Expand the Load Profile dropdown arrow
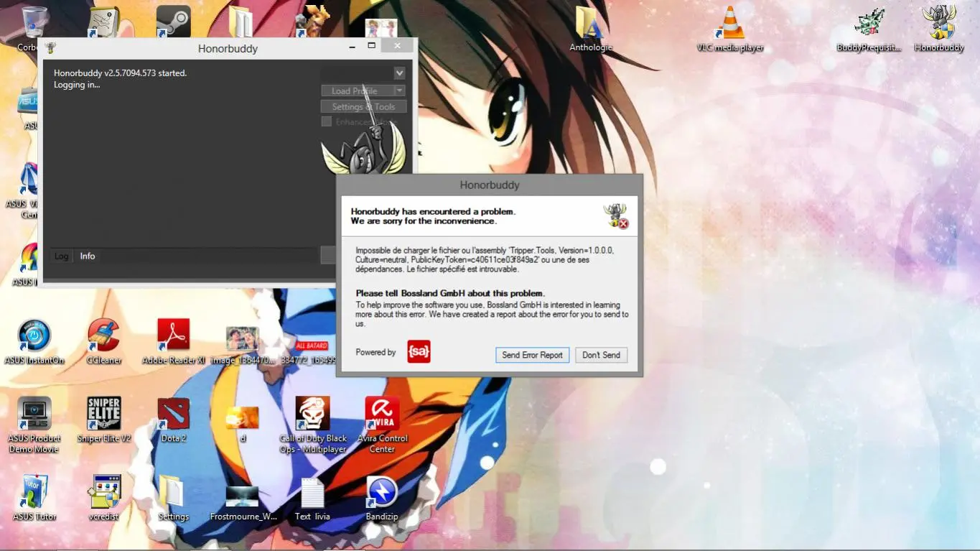This screenshot has width=980, height=551. coord(400,91)
